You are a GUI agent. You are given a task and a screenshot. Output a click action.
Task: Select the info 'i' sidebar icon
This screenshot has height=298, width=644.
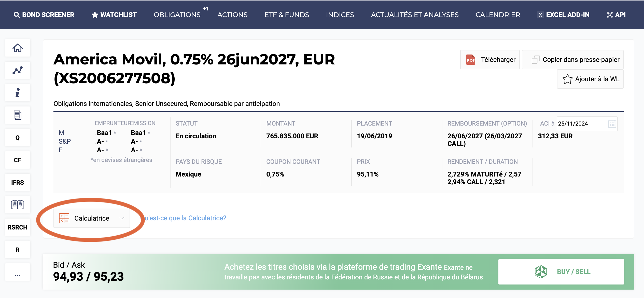18,93
